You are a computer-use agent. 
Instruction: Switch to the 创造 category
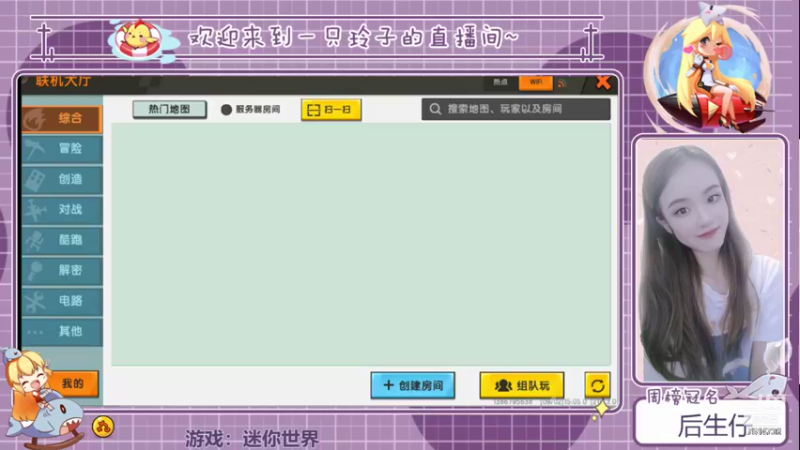pos(62,180)
